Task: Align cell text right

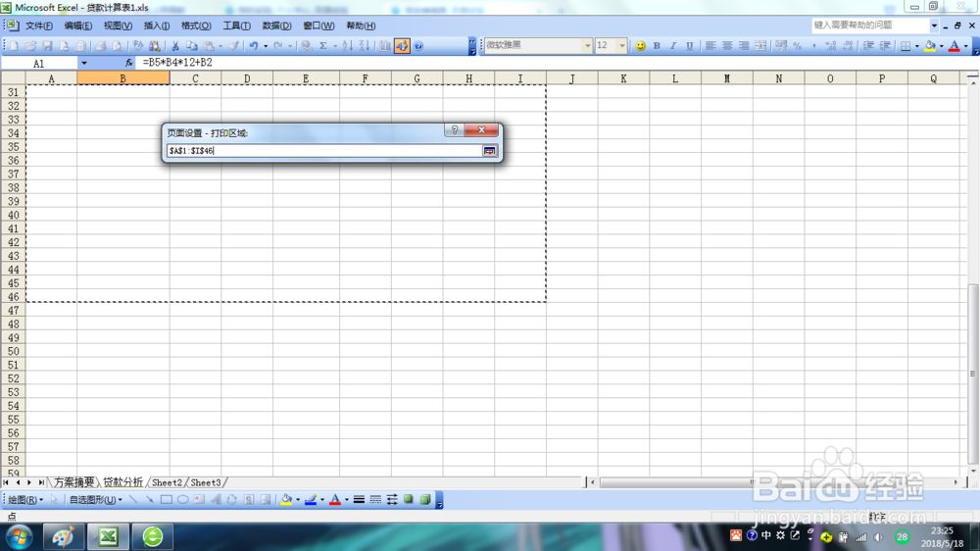Action: tap(744, 46)
